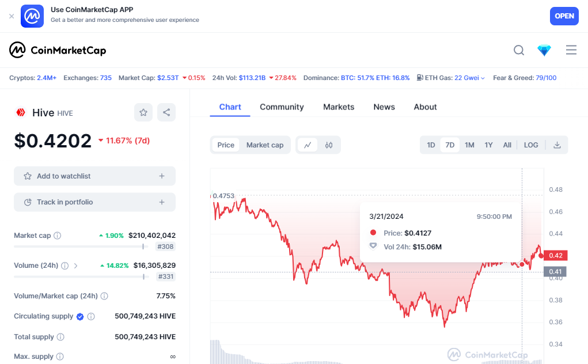Screen dimensions: 588x364
Task: Open the hamburger menu
Action: tap(571, 50)
